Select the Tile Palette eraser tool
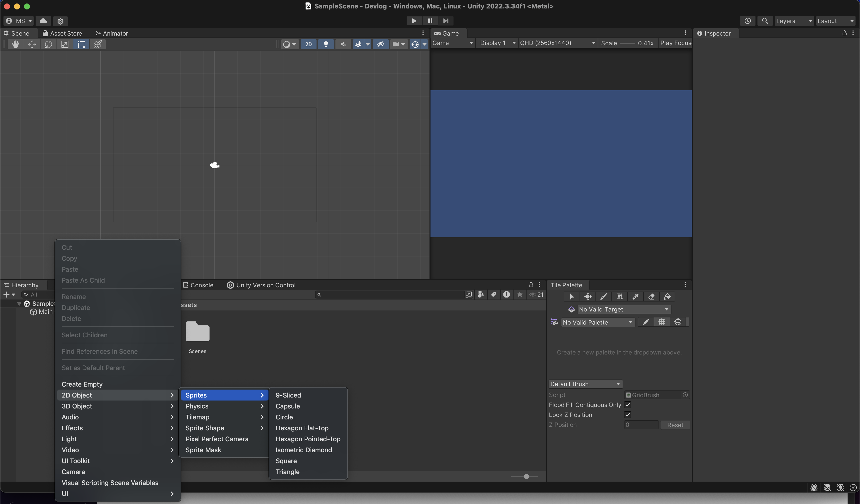Image resolution: width=860 pixels, height=504 pixels. pos(651,297)
